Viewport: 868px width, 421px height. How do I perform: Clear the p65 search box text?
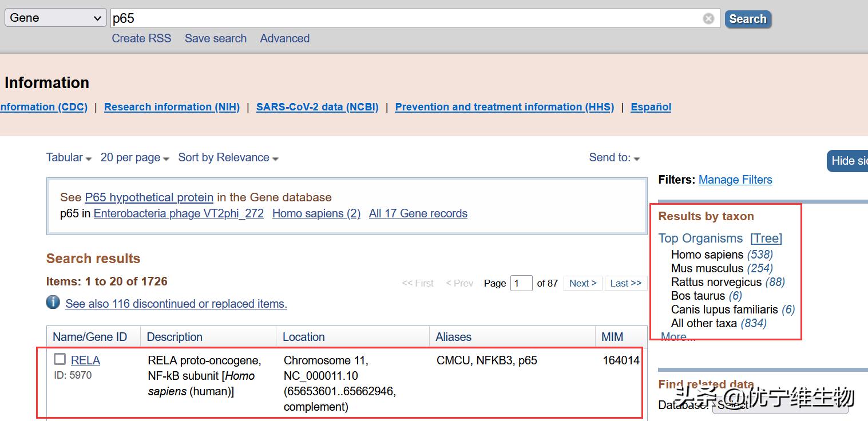click(708, 18)
